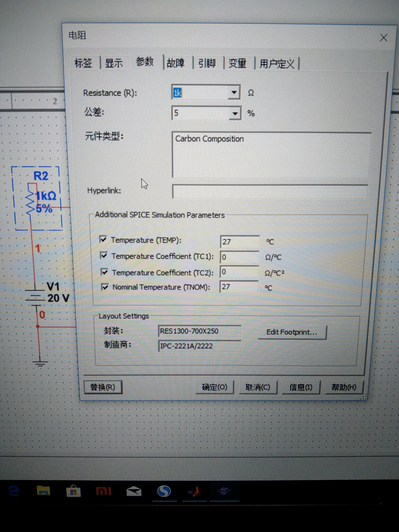Viewport: 399px width, 532px height.
Task: Disable Nominal Temperature (TNOM) checkbox
Action: click(105, 287)
